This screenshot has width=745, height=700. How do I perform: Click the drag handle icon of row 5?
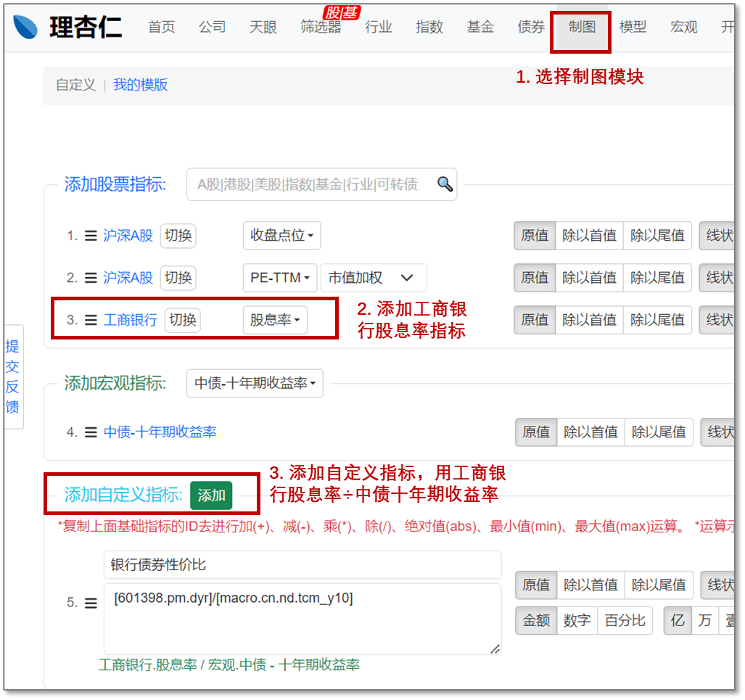pos(91,603)
